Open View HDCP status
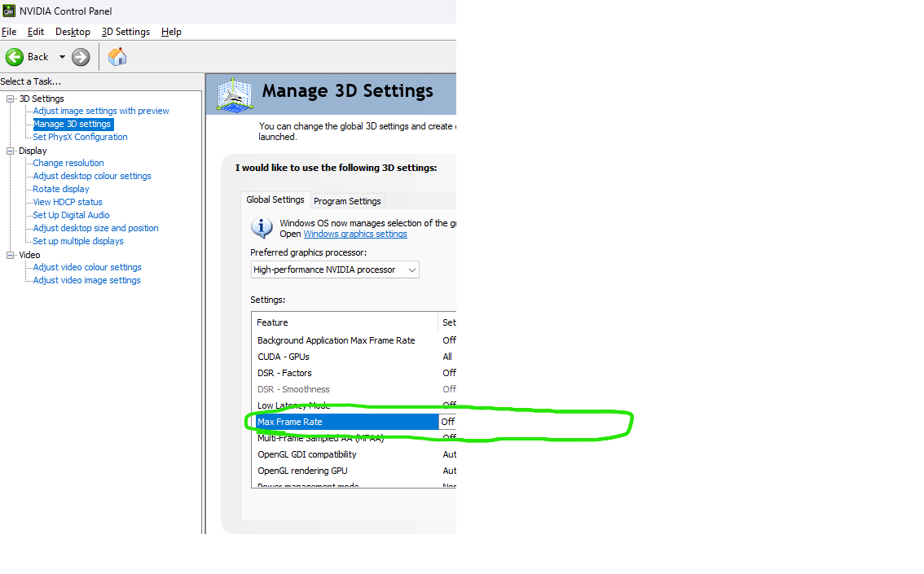This screenshot has width=924, height=574. tap(68, 202)
